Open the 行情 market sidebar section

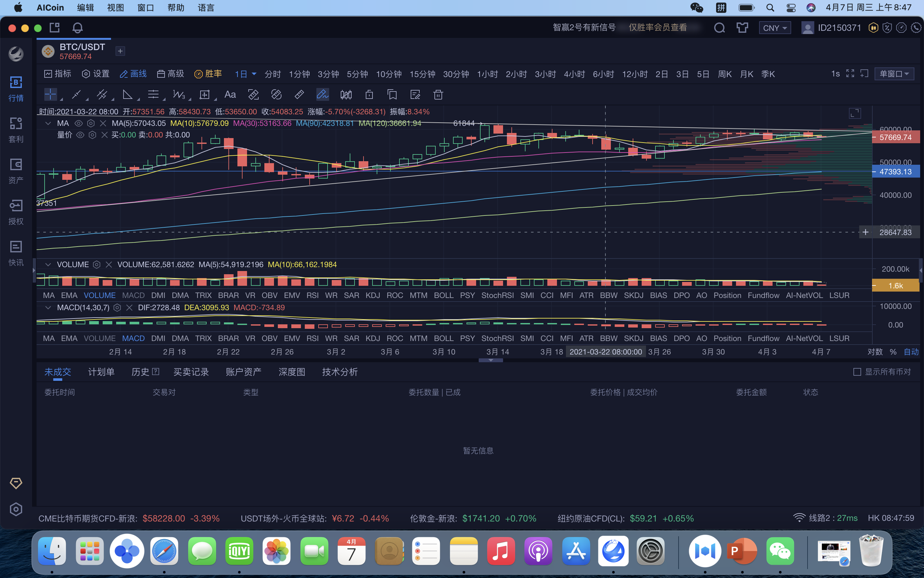click(x=16, y=89)
